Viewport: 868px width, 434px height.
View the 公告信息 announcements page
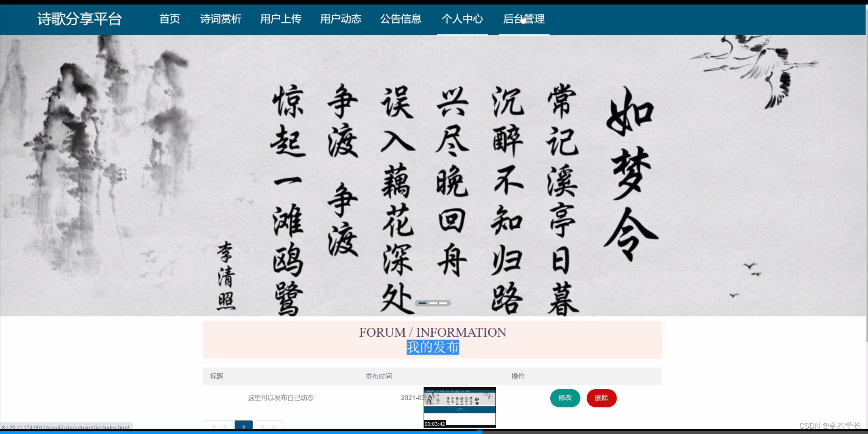pyautogui.click(x=401, y=19)
